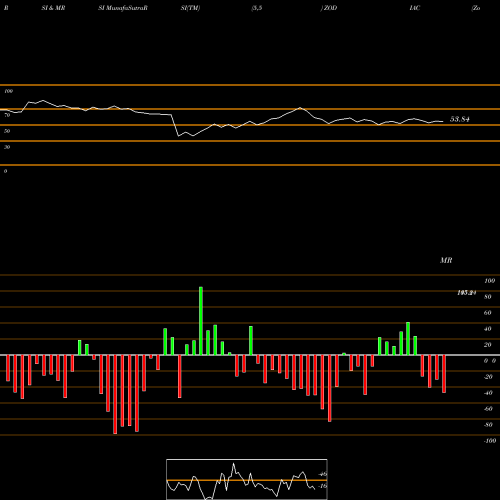500x500 pixels.
Task: Click the 20 label on MR axis
Action: [x=488, y=345]
